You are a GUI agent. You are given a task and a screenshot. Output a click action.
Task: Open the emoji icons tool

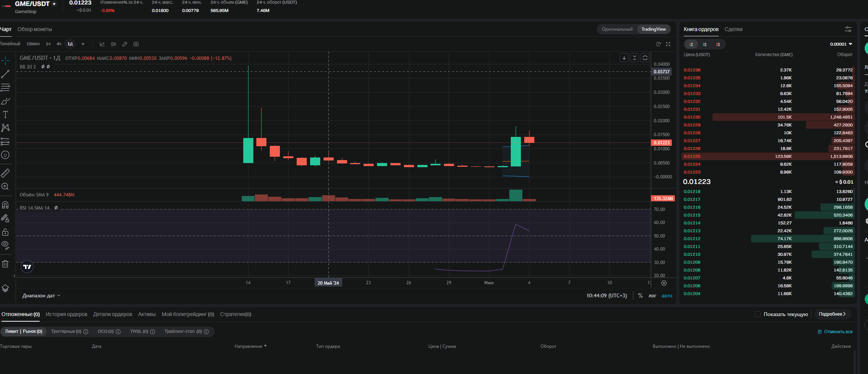click(x=5, y=155)
